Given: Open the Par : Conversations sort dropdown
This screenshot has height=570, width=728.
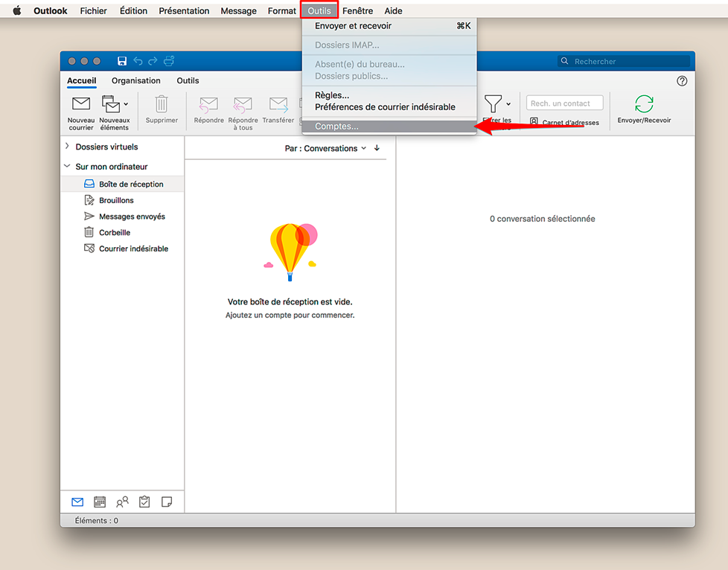Looking at the screenshot, I should [x=325, y=149].
